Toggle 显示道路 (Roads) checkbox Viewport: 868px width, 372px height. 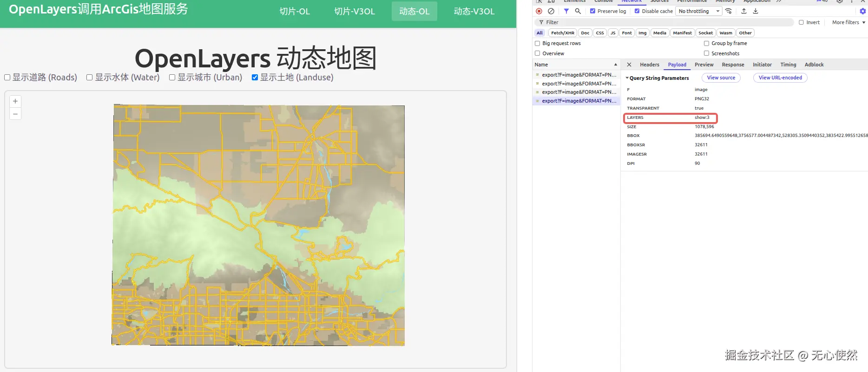pos(7,78)
